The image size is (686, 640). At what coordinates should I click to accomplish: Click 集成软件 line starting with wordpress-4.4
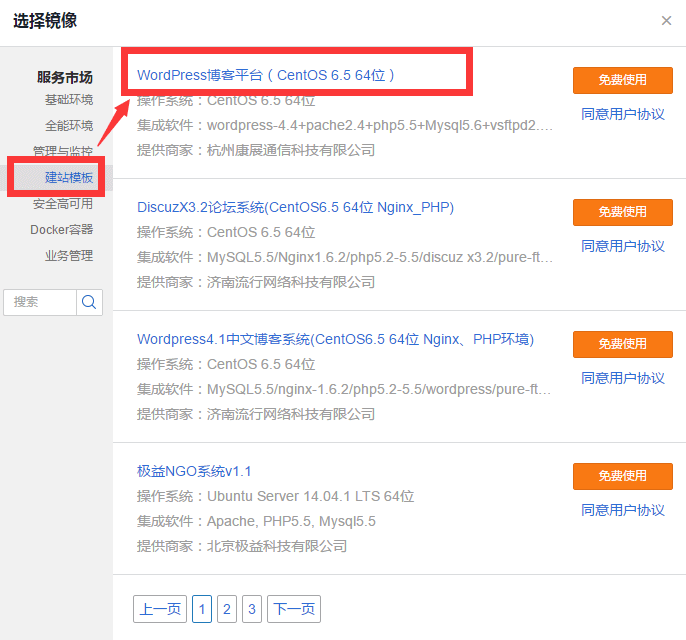[x=345, y=125]
